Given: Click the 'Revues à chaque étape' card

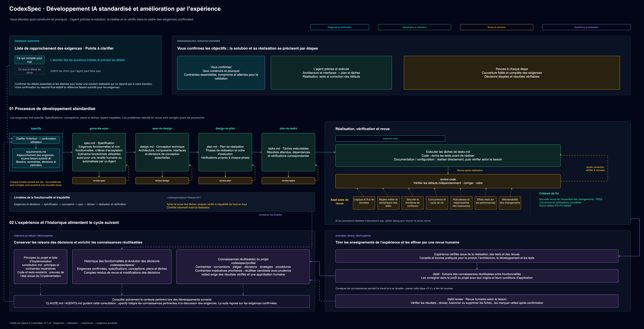Looking at the screenshot, I should (512, 73).
